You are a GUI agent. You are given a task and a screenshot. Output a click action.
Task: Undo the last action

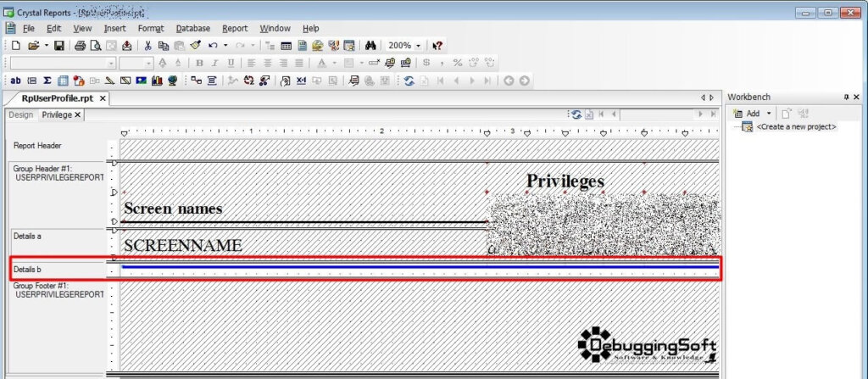pos(213,46)
